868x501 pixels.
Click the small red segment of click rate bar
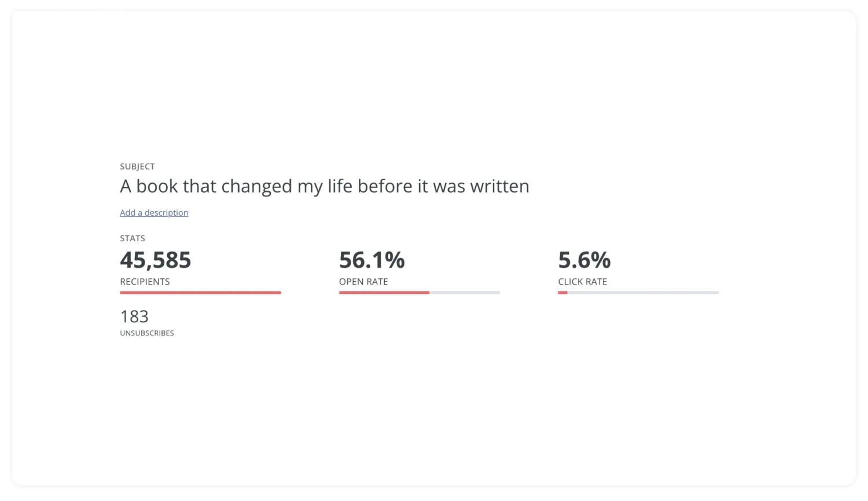(562, 293)
